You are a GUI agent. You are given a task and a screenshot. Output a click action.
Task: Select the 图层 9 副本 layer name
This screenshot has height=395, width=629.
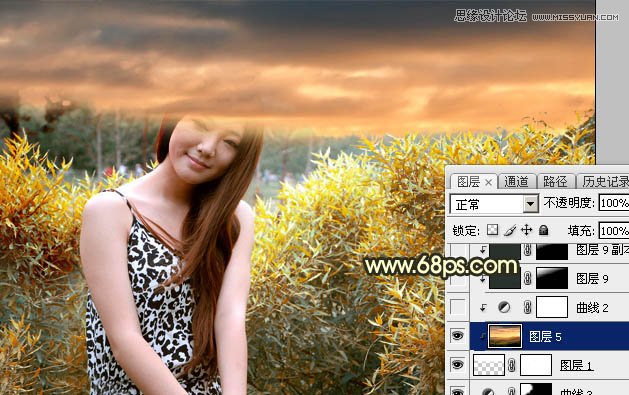603,250
